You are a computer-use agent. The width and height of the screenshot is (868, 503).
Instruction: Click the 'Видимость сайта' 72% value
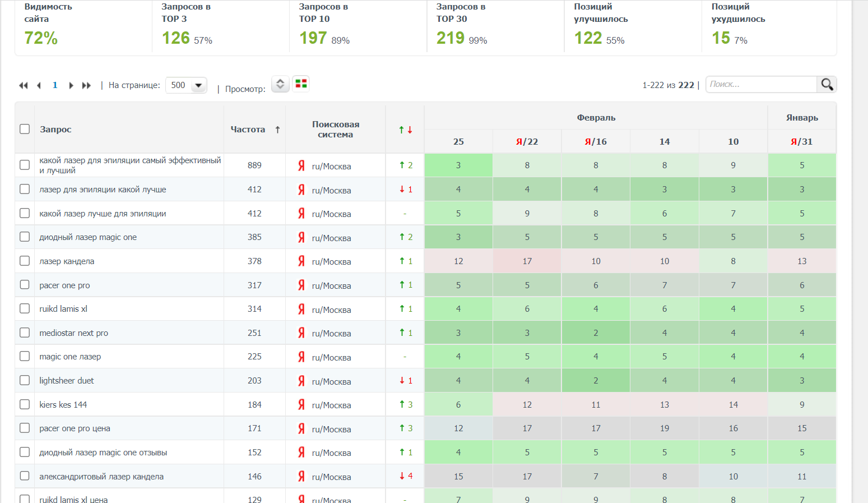click(x=41, y=38)
